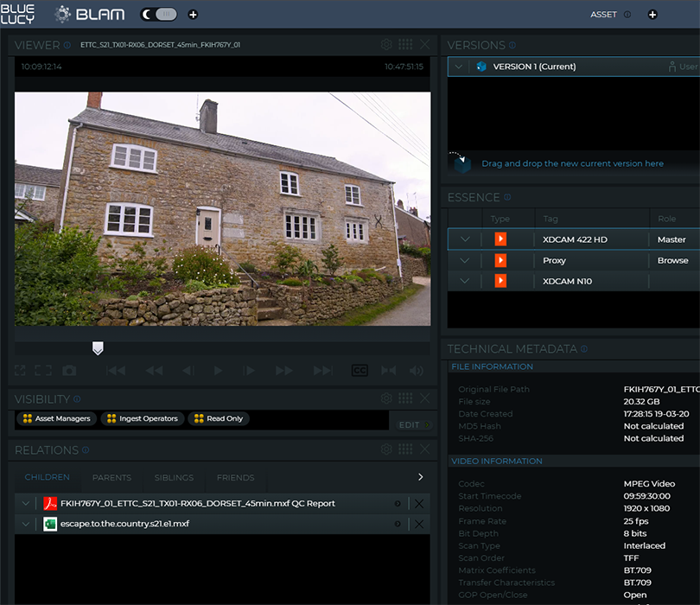The height and width of the screenshot is (605, 700).
Task: Expand the Proxy essence row
Action: (465, 260)
